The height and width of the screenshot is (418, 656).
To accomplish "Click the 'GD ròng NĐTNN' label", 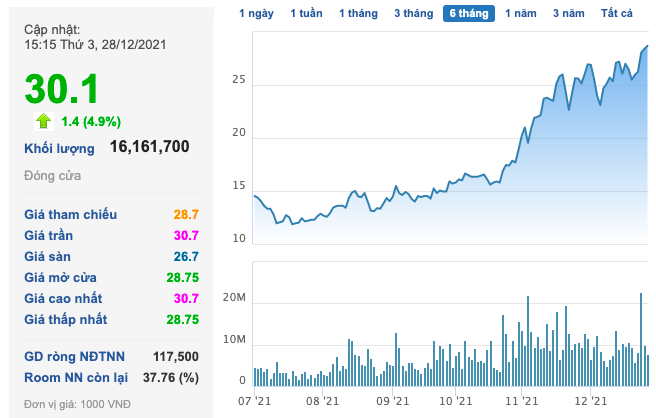I will (x=76, y=356).
